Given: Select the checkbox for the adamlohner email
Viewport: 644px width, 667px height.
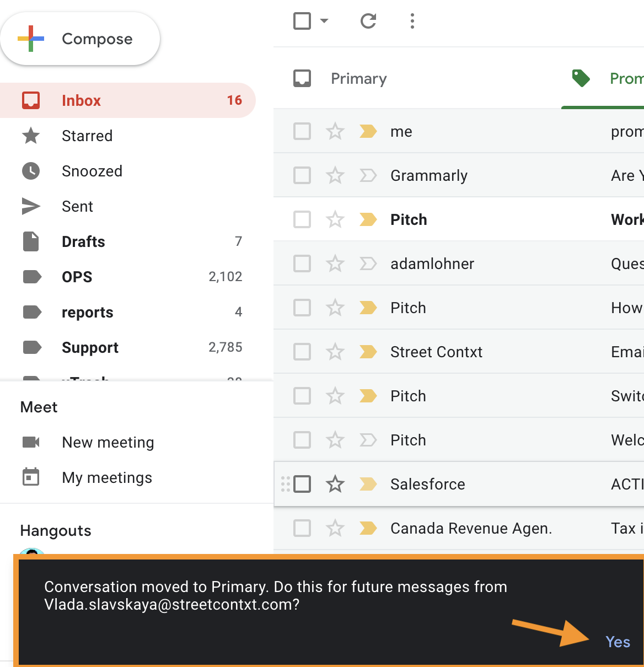Looking at the screenshot, I should [302, 263].
